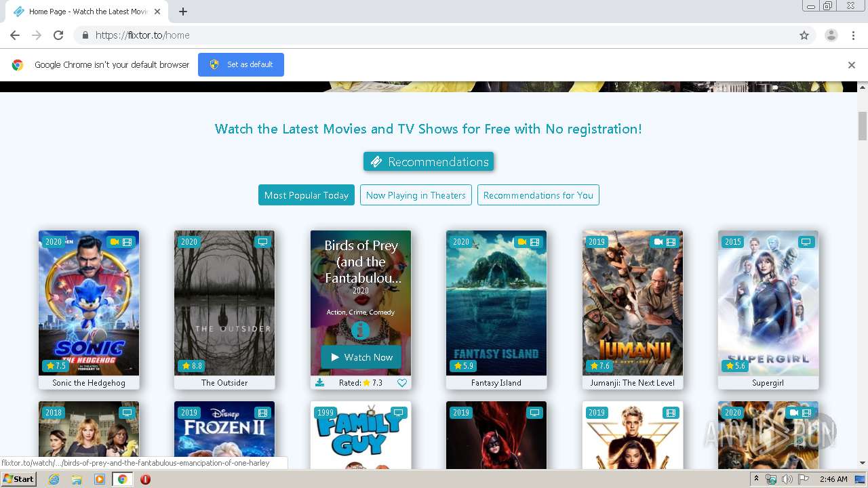Click the Set as default button
The image size is (868, 488).
click(x=241, y=64)
